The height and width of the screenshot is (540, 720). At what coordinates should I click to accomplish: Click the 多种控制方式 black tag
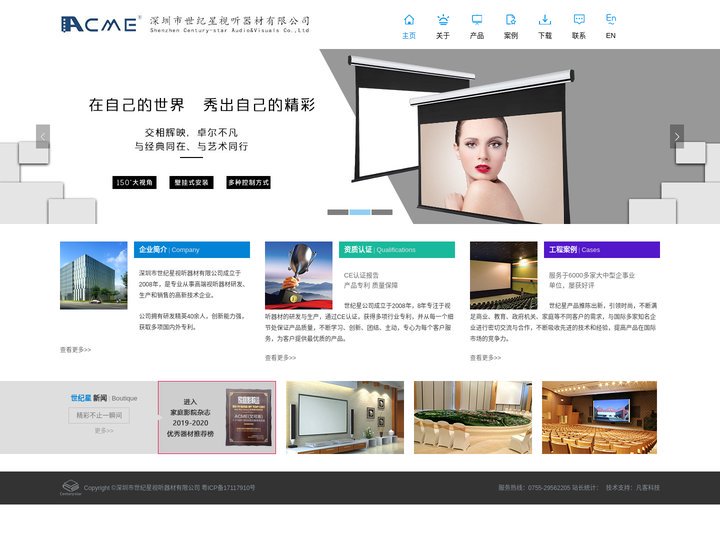[248, 182]
